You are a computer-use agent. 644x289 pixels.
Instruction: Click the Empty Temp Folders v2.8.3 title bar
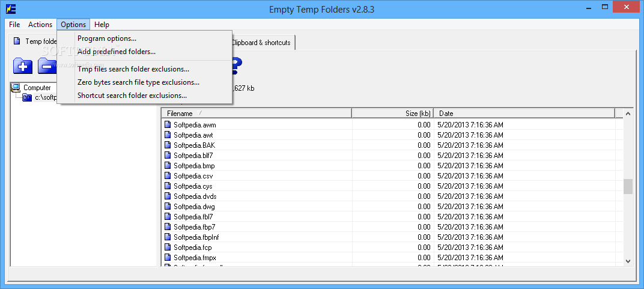tap(321, 9)
